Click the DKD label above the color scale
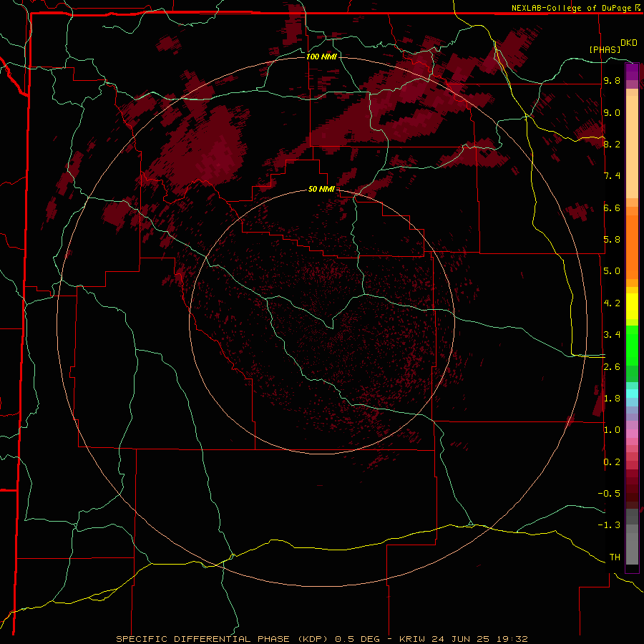 [x=629, y=43]
